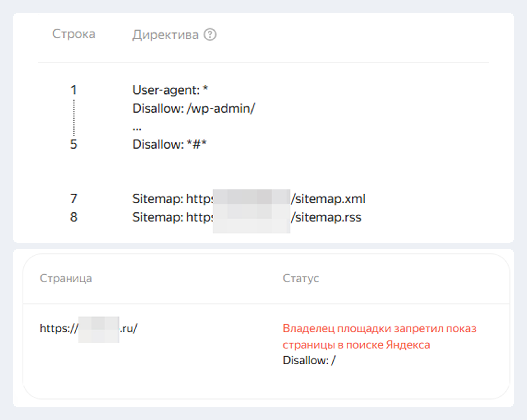527x420 pixels.
Task: Click line number 5
Action: [74, 144]
